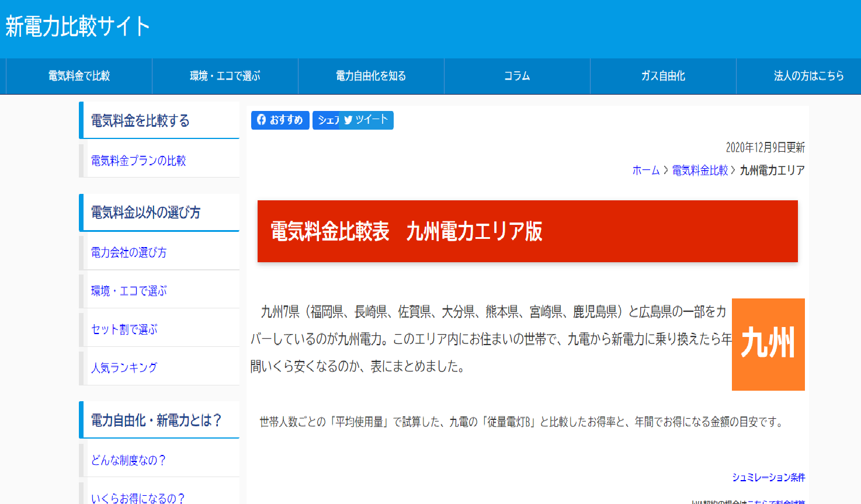Image resolution: width=861 pixels, height=504 pixels.
Task: Click the 2020年12月9日更新 date text
Action: click(x=765, y=147)
